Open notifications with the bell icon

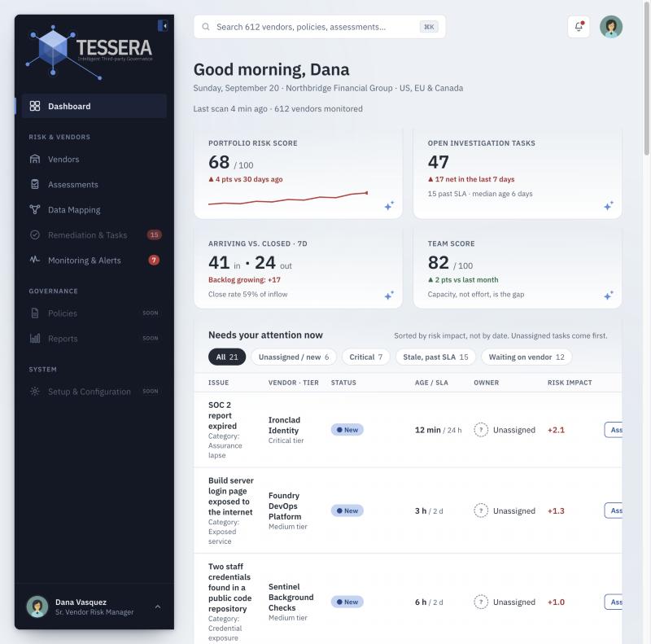(579, 27)
